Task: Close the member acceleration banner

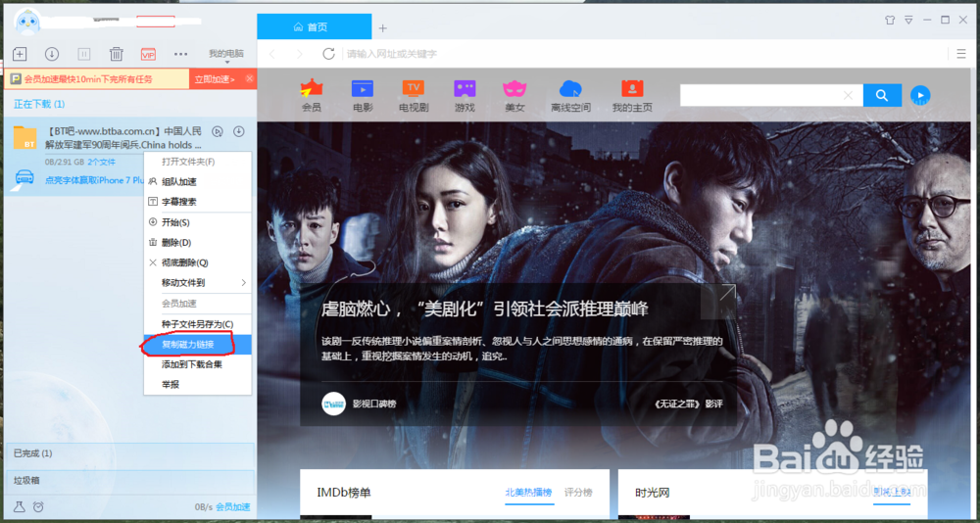Action: coord(249,78)
